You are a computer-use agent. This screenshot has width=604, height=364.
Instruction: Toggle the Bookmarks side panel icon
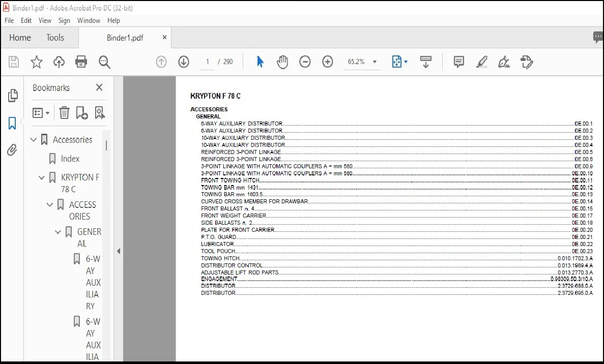point(12,123)
